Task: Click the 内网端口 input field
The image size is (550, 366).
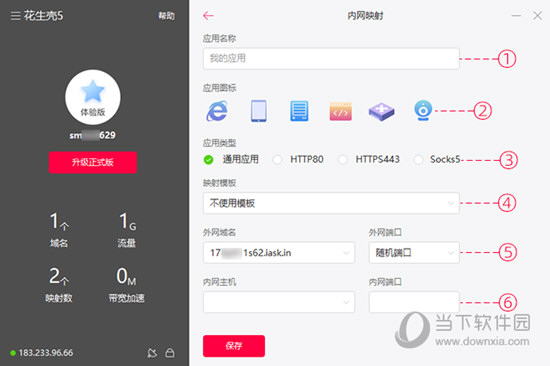Action: (414, 302)
